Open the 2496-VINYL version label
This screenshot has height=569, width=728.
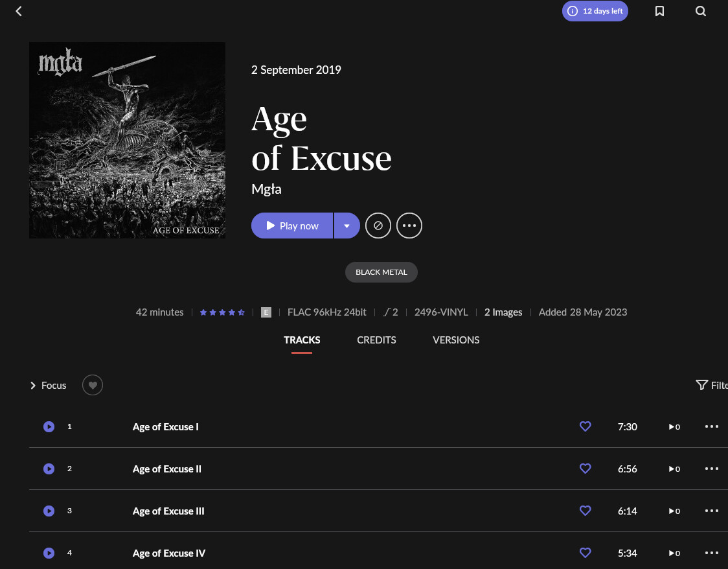(440, 312)
